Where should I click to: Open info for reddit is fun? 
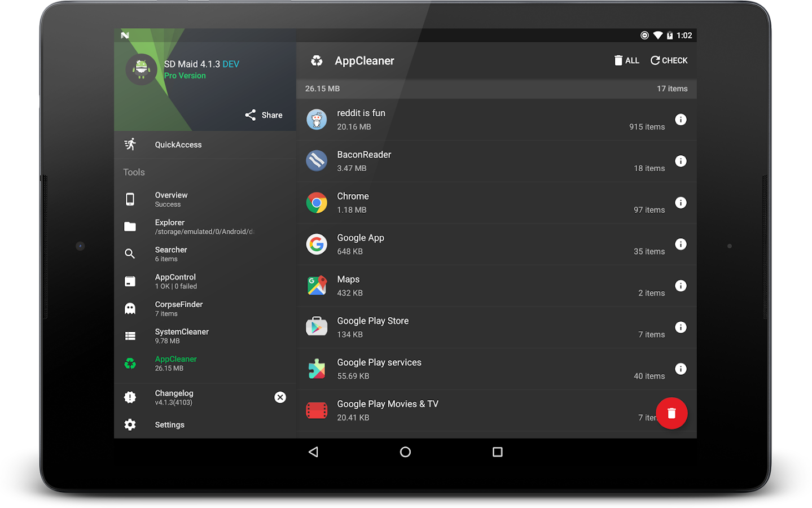681,119
